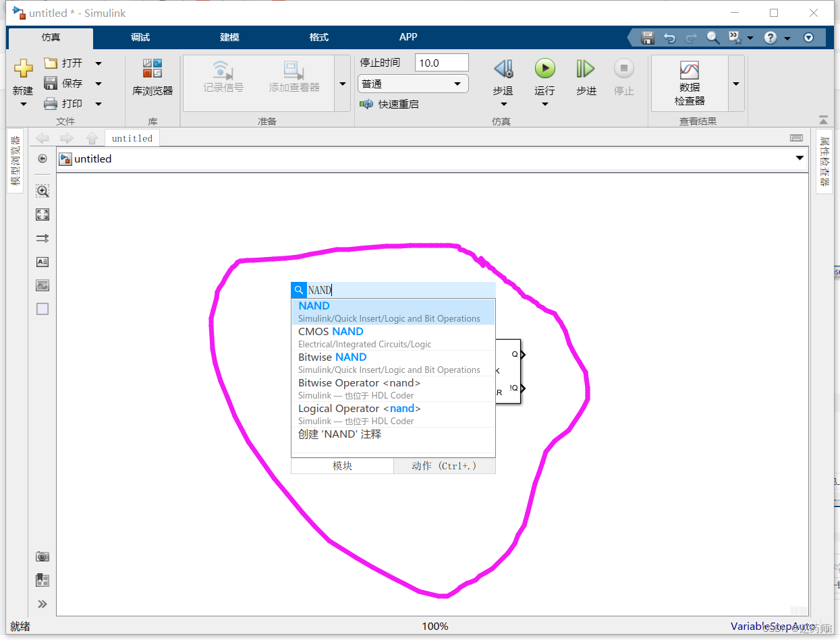
Task: Expand the palette double-chevron icon
Action: pyautogui.click(x=43, y=604)
